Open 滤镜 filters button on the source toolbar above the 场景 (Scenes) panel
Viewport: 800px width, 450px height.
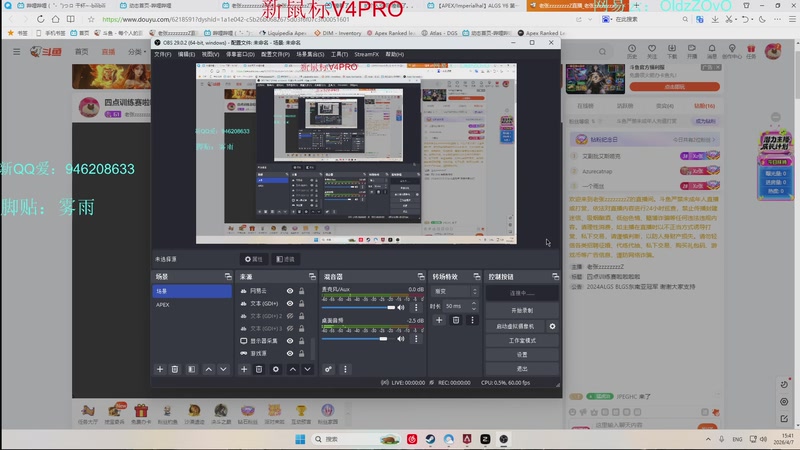(285, 259)
